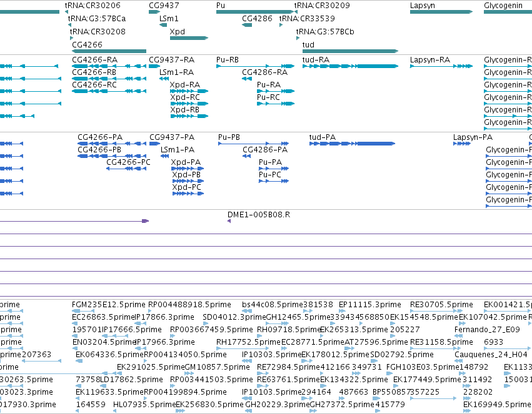Click the Pu gene bar
The image size is (532, 414).
click(x=255, y=12)
